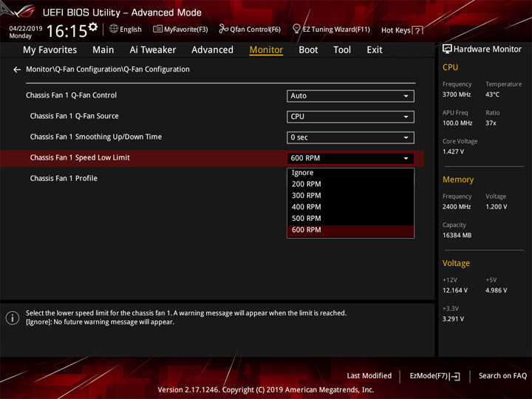
Task: Choose 600 RPM in the dropdown list
Action: 350,230
